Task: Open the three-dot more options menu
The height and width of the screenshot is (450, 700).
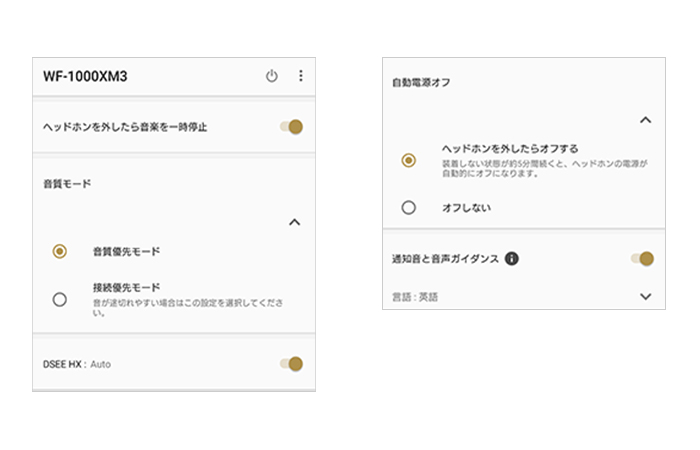Action: [x=300, y=76]
